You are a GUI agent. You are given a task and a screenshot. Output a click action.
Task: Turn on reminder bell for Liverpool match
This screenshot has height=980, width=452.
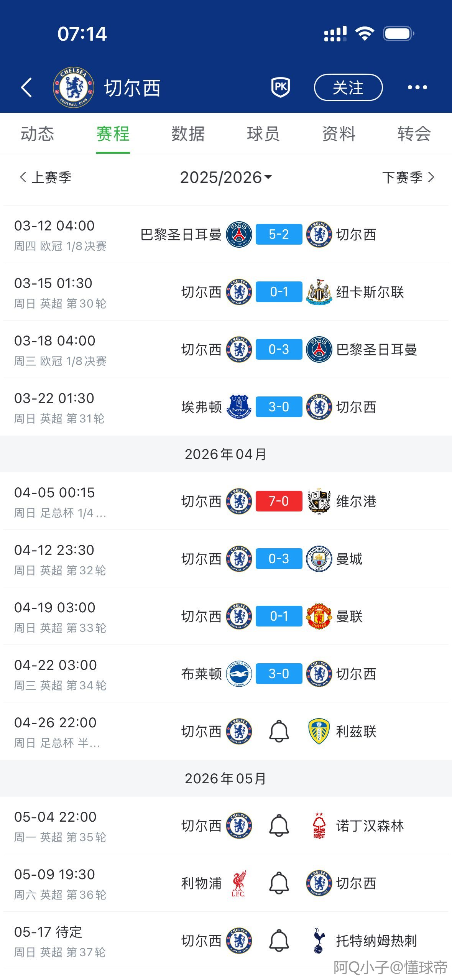[x=279, y=883]
